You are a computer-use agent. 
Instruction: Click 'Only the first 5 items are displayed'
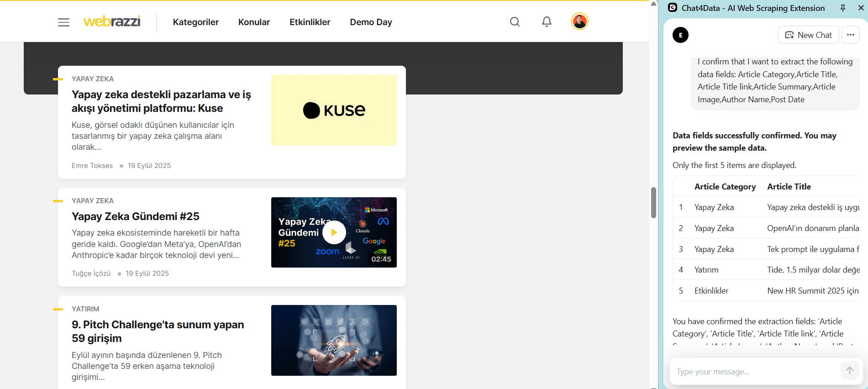[734, 165]
